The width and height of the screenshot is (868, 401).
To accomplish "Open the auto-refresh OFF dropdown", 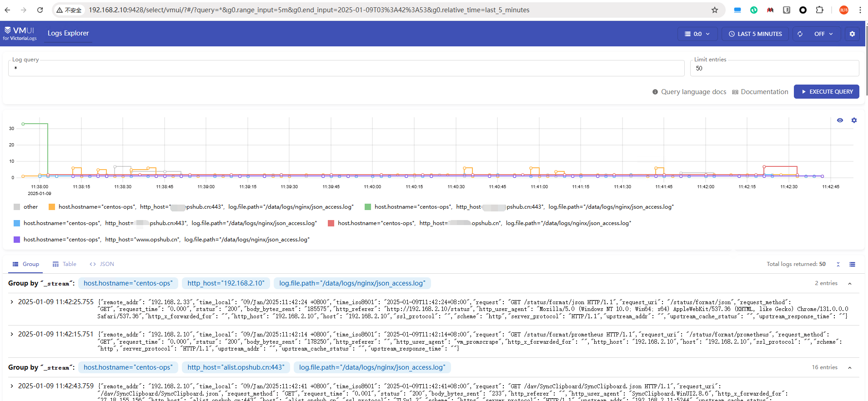I will pyautogui.click(x=823, y=34).
